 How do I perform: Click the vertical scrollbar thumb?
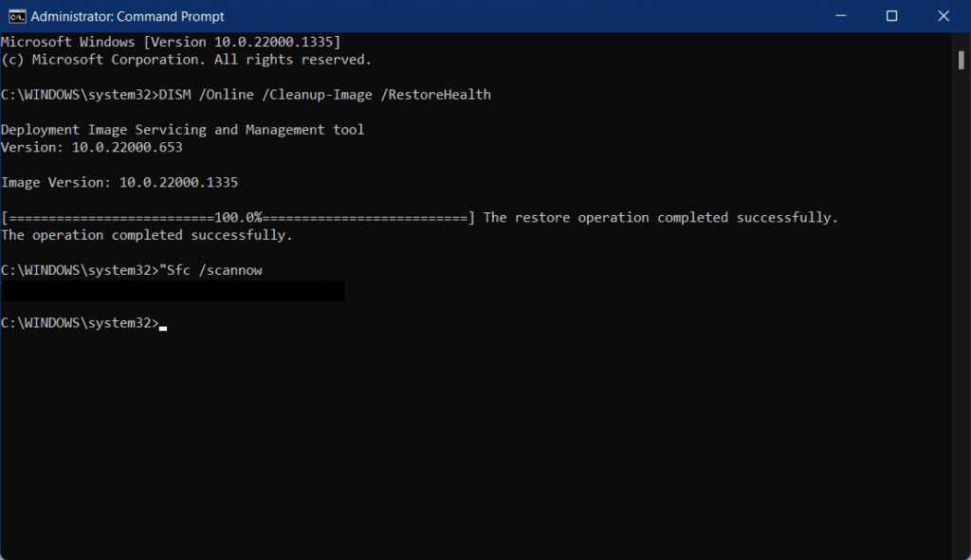pyautogui.click(x=961, y=60)
